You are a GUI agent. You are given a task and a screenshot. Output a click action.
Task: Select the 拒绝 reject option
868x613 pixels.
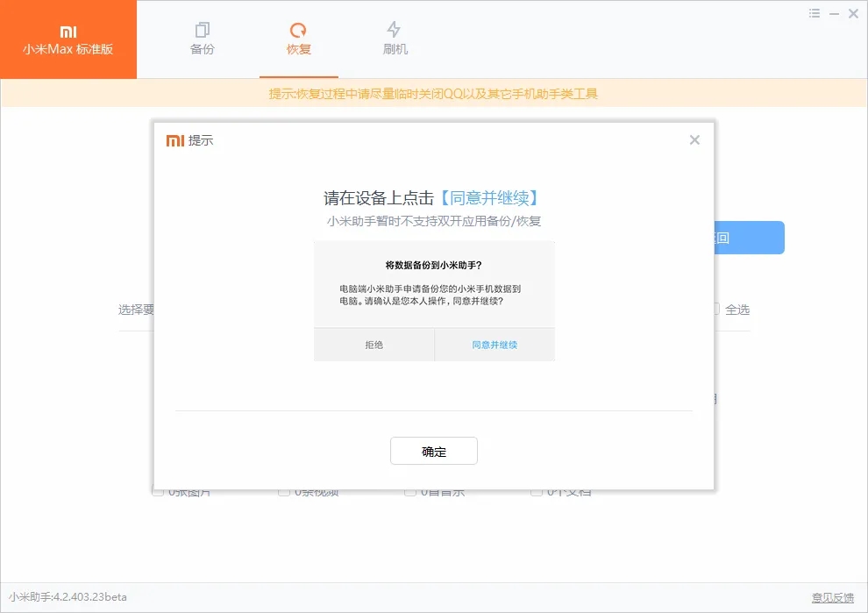373,344
